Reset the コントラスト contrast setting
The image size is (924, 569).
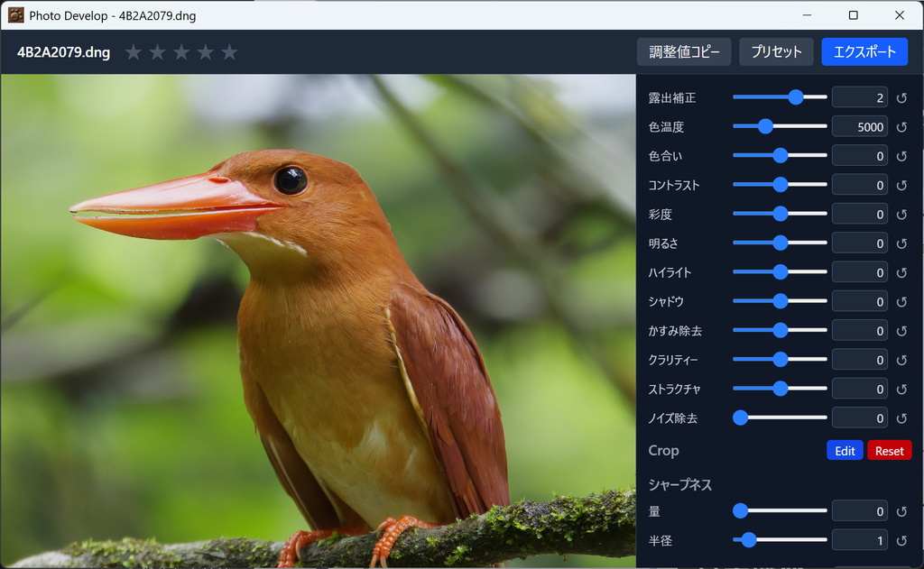[901, 184]
